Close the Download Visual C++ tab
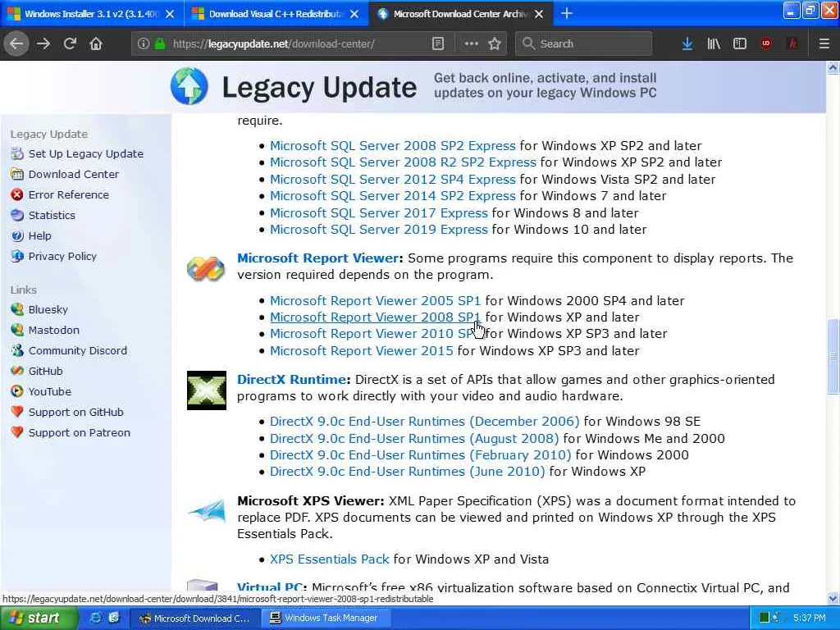Viewport: 840px width, 630px height. tap(354, 14)
